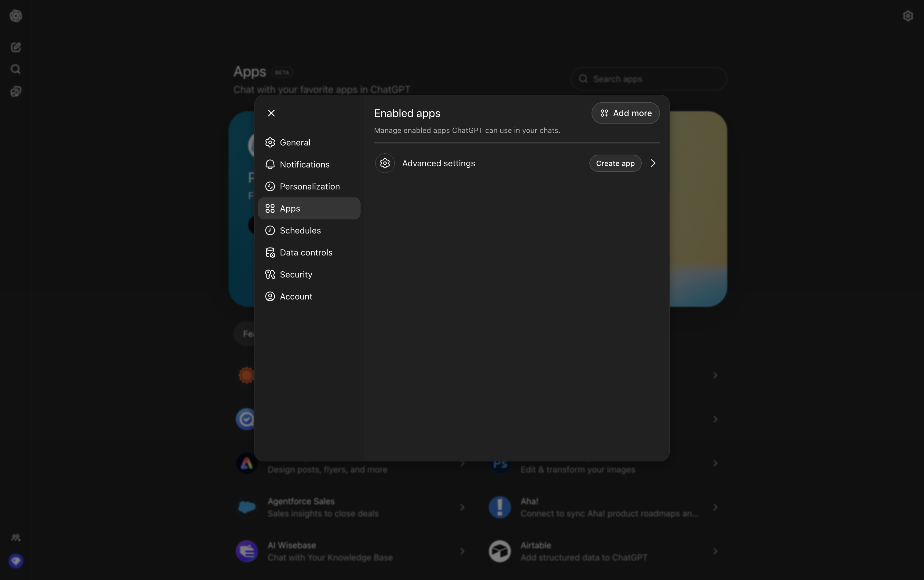Switch to the Account settings tab
The height and width of the screenshot is (580, 924).
[296, 296]
